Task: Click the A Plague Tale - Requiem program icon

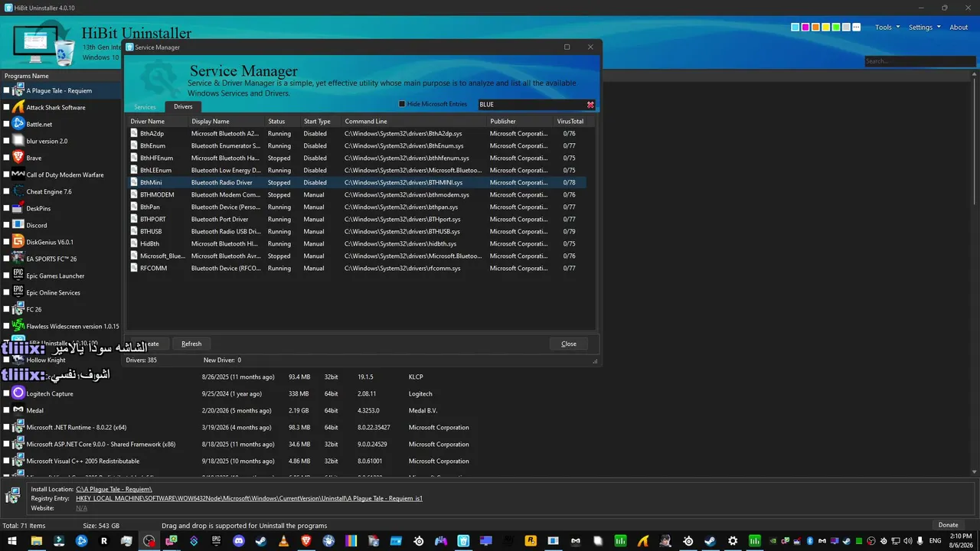Action: [18, 90]
